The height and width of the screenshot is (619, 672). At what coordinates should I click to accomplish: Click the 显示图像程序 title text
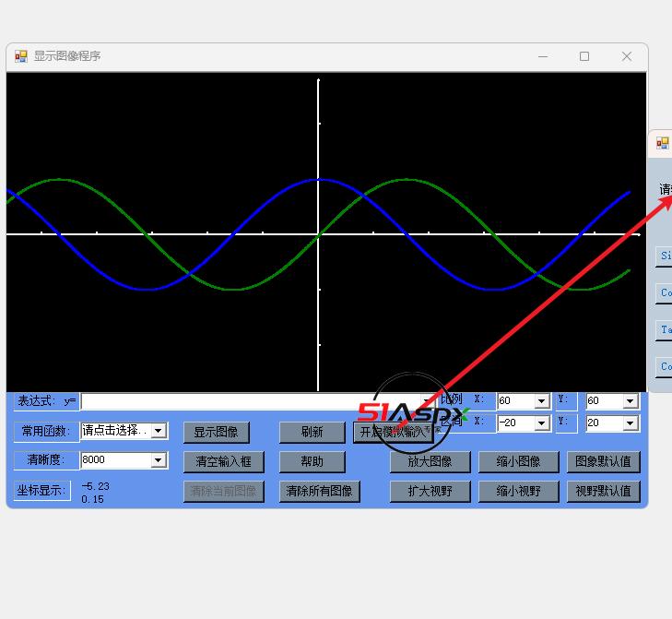coord(67,56)
